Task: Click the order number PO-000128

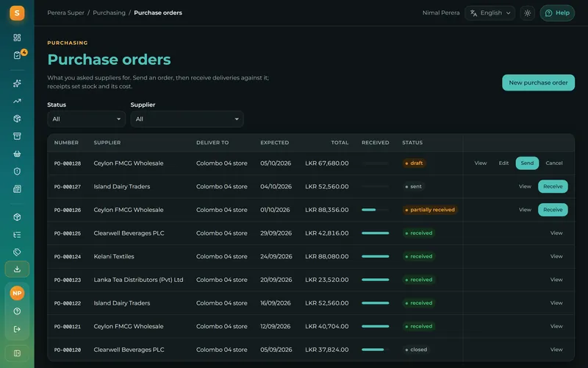Action: pos(68,163)
